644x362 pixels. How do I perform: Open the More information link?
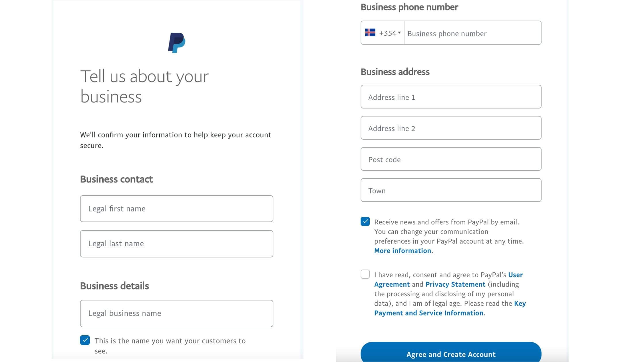click(x=402, y=251)
